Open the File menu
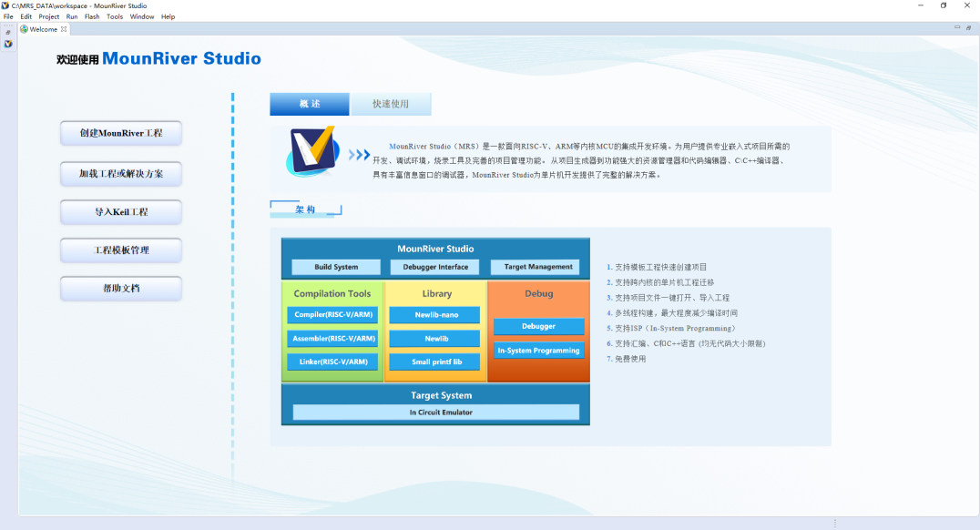This screenshot has height=530, width=980. pyautogui.click(x=8, y=17)
